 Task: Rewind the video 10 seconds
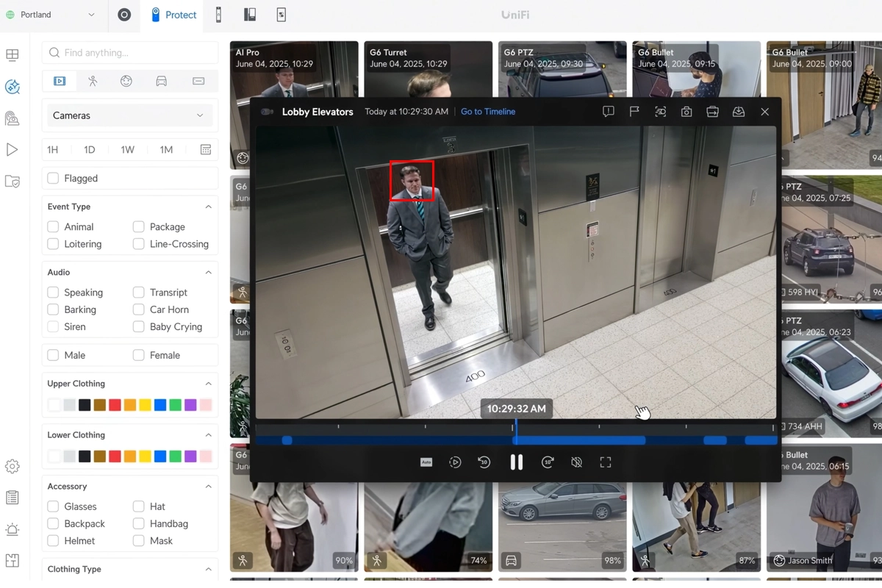coord(484,462)
